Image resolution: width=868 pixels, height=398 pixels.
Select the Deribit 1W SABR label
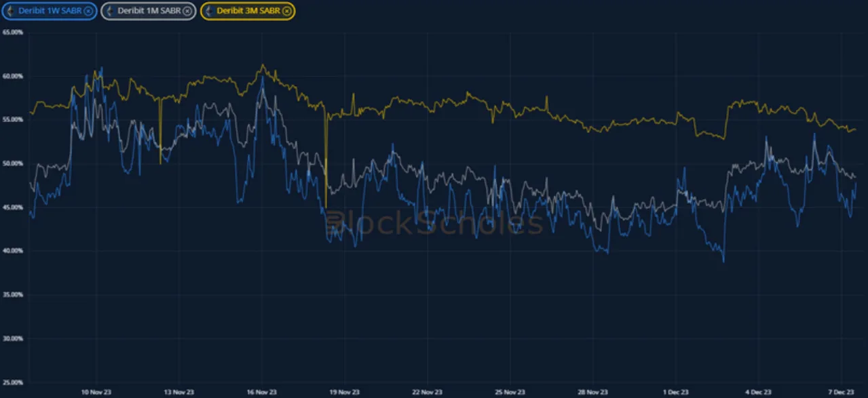[50, 11]
